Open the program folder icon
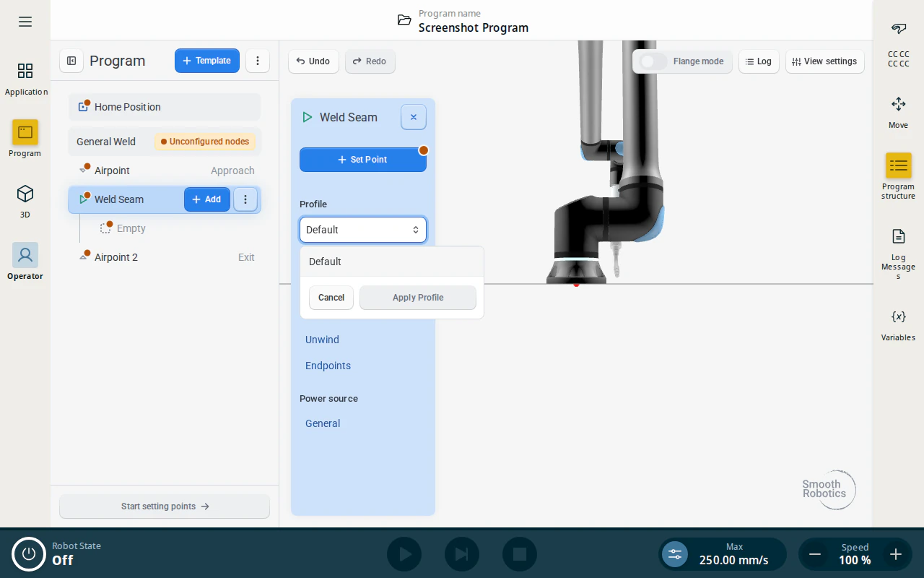The height and width of the screenshot is (578, 924). coord(404,20)
